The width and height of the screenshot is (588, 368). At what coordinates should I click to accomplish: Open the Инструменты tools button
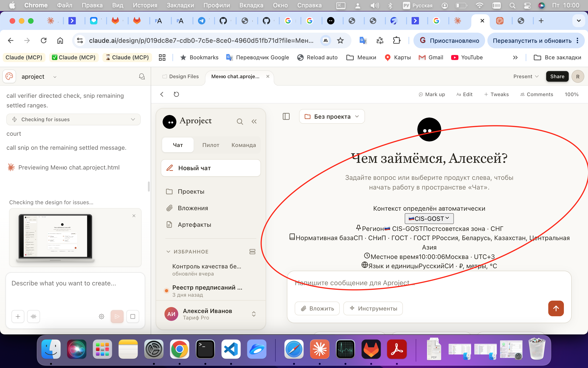coord(373,309)
